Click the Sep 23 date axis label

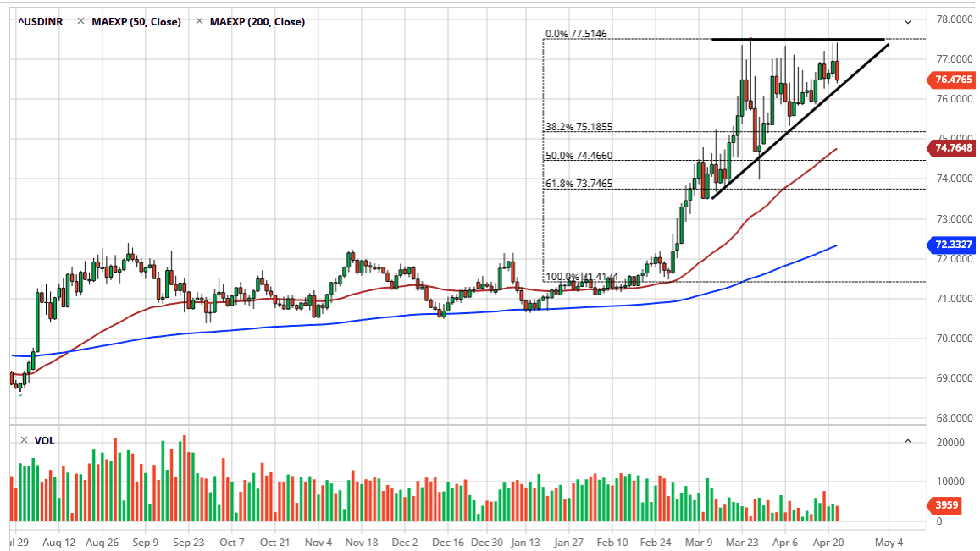coord(188,543)
